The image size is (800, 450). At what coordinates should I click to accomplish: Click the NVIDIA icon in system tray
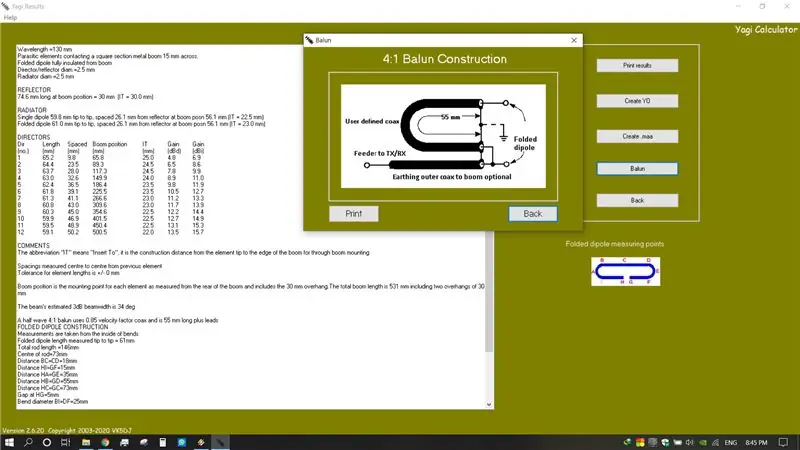pyautogui.click(x=703, y=442)
